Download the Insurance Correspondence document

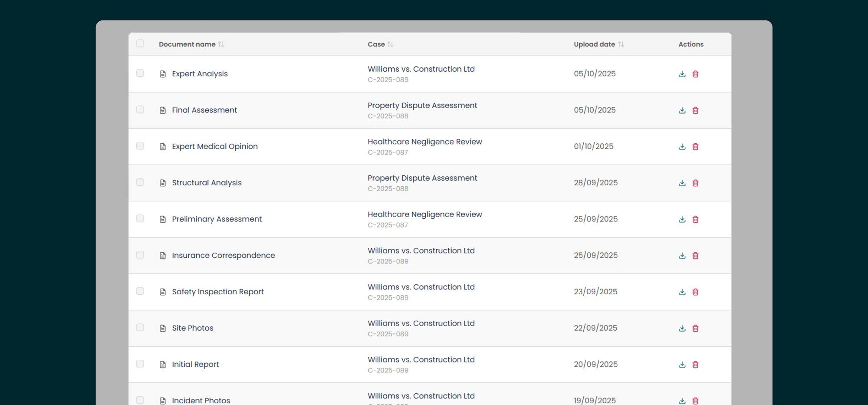(682, 256)
